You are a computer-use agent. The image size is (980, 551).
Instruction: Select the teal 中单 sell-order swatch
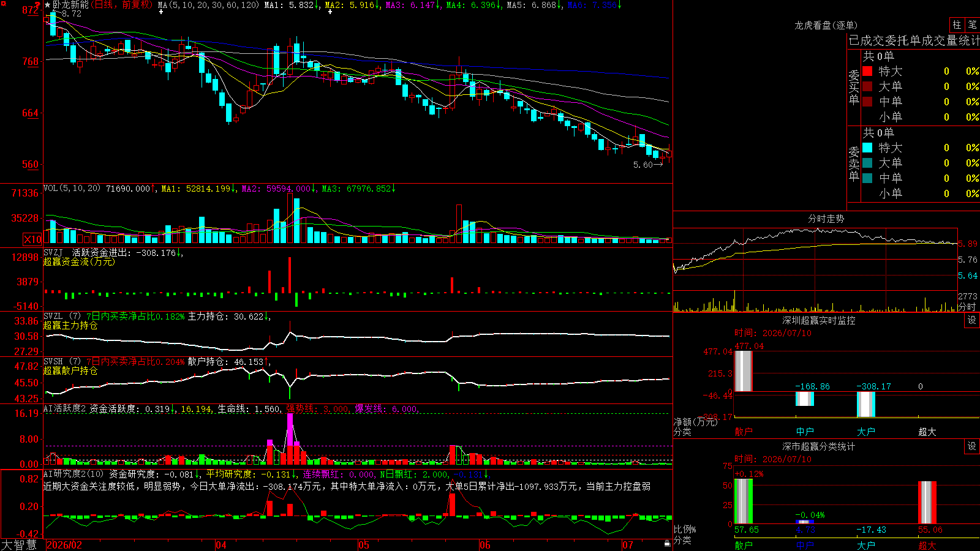(867, 178)
